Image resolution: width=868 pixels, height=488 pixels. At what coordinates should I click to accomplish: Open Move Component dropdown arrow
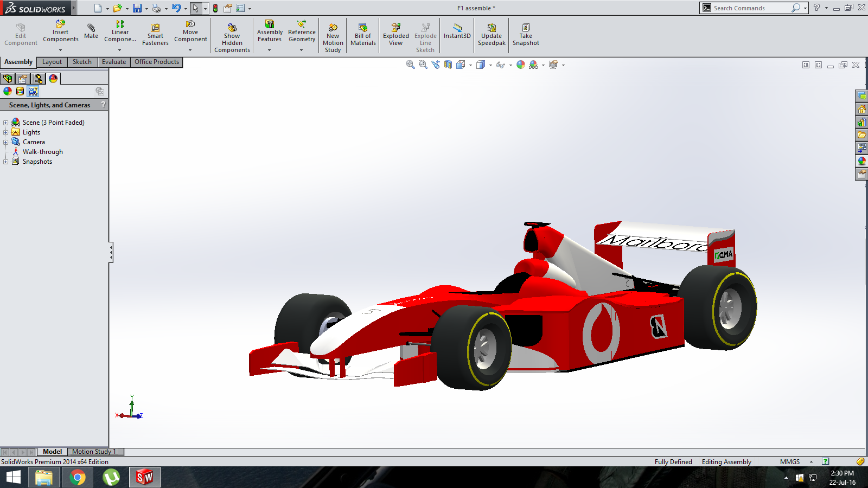coord(190,50)
